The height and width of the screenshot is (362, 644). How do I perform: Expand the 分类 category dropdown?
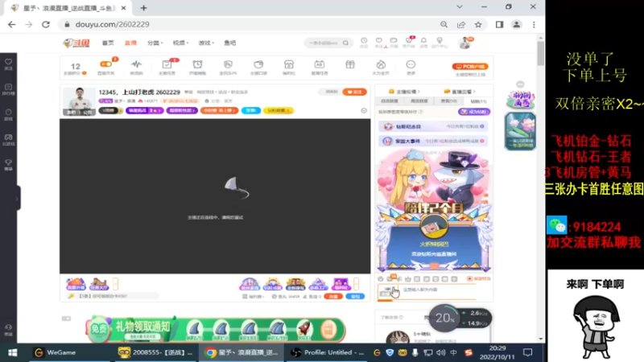[155, 43]
